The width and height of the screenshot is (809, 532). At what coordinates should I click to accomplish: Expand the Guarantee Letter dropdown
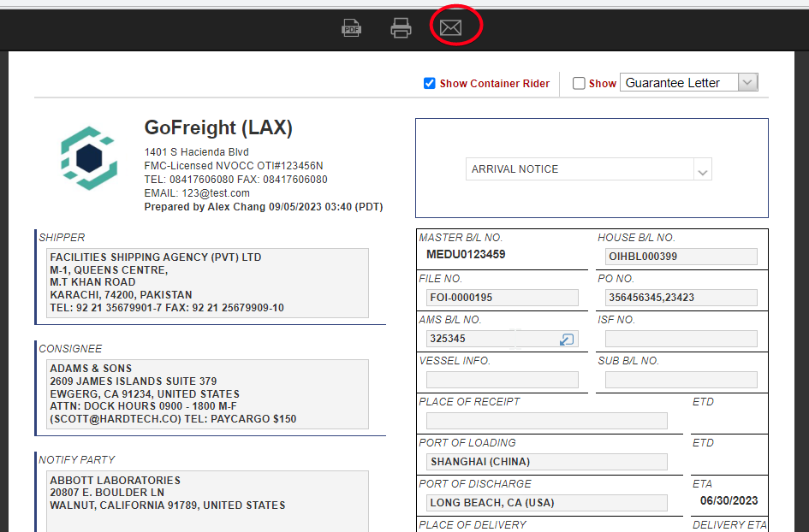point(747,81)
